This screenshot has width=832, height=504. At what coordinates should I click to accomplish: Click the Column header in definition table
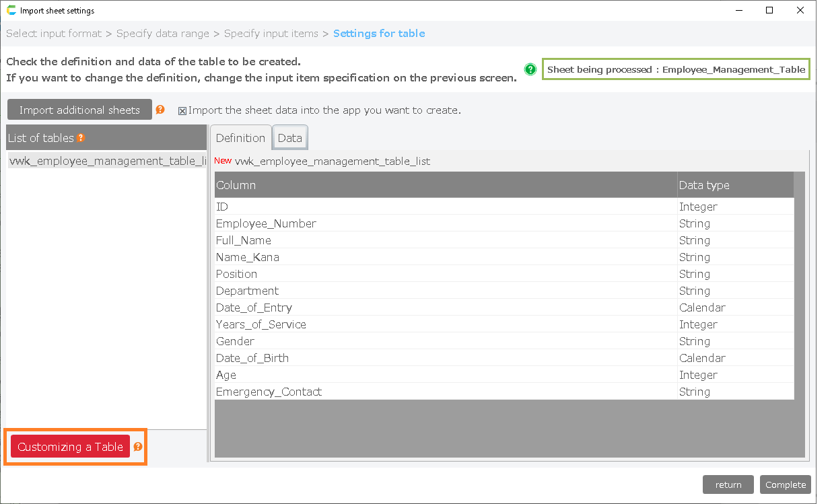(x=446, y=185)
